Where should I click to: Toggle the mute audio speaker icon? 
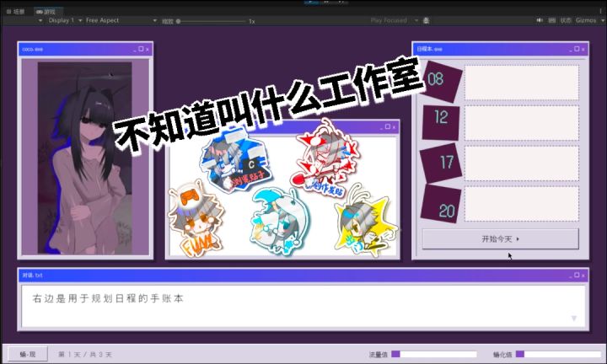point(540,20)
